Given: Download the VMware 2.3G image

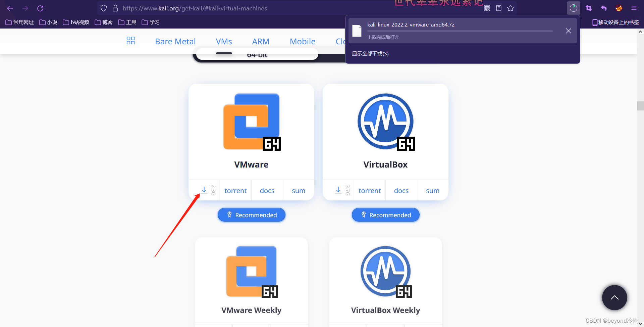Looking at the screenshot, I should [x=204, y=190].
